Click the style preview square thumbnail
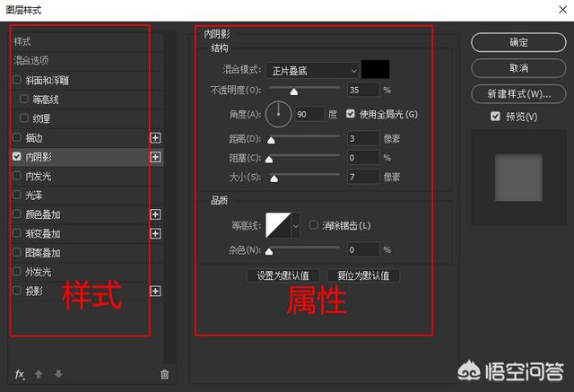 click(x=518, y=178)
